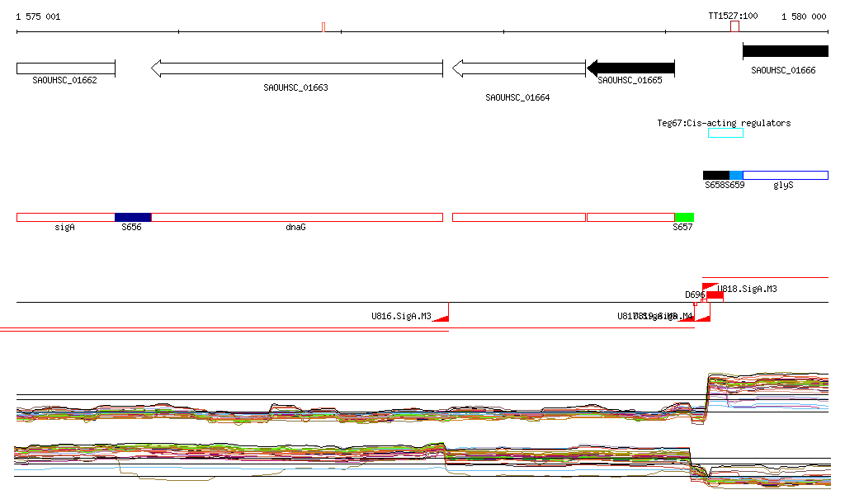Click the SAOUHSC_01666 text label

click(x=783, y=71)
